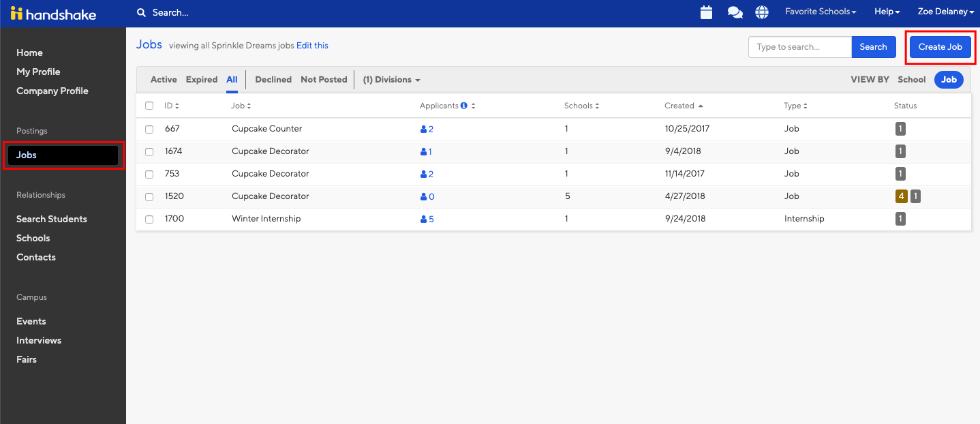The width and height of the screenshot is (980, 424).
Task: Switch to the Expired jobs tab
Action: [202, 80]
